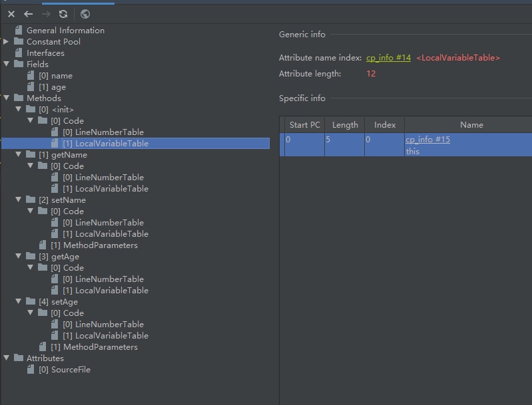Collapse the [2] setName method node

(x=19, y=200)
